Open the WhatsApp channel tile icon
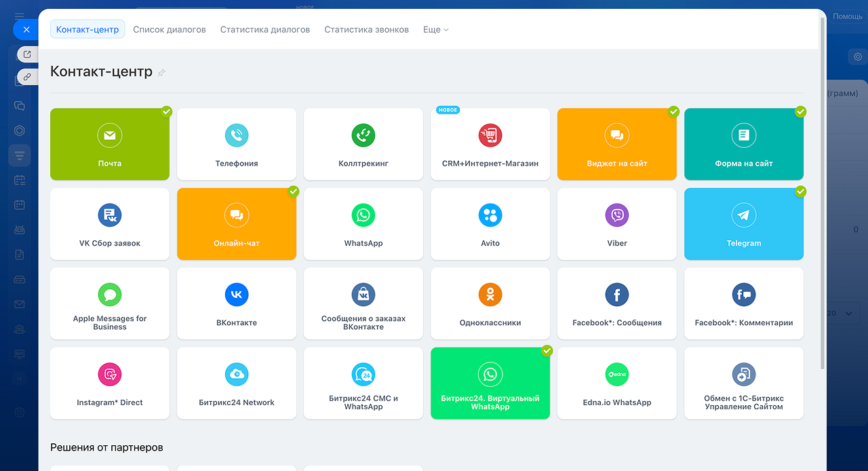Image resolution: width=868 pixels, height=471 pixels. click(x=363, y=215)
